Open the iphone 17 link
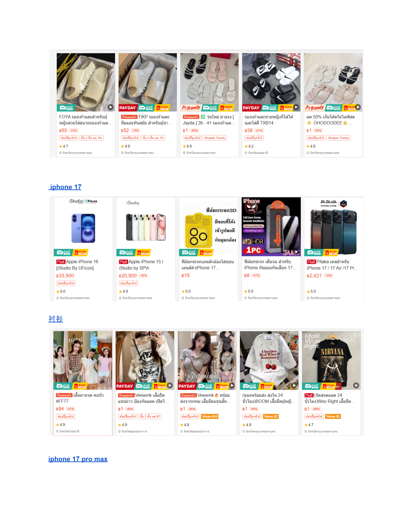The width and height of the screenshot is (411, 532). [x=65, y=187]
